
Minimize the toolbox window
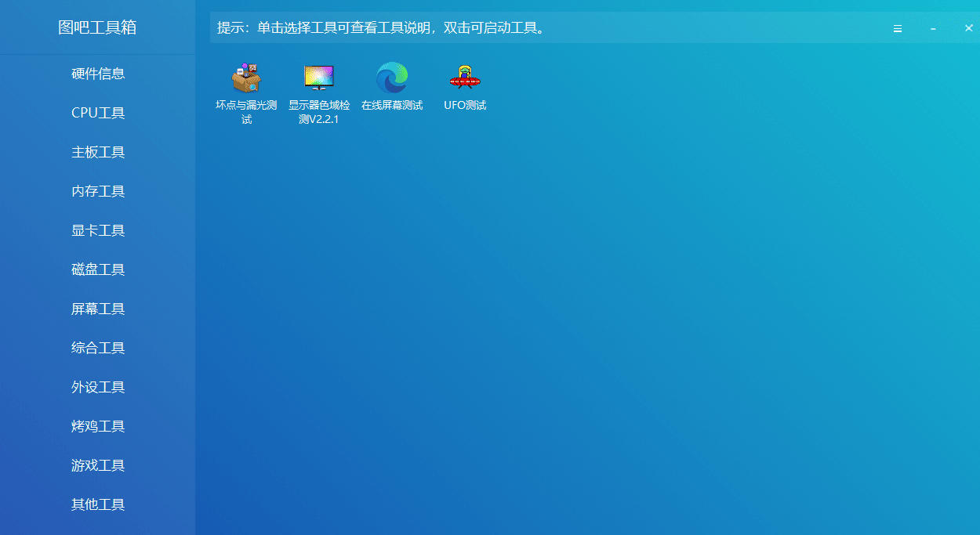933,28
